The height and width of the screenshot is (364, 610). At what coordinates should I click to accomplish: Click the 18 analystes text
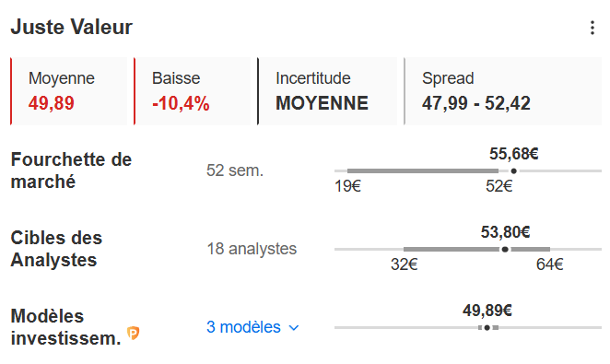[252, 249]
